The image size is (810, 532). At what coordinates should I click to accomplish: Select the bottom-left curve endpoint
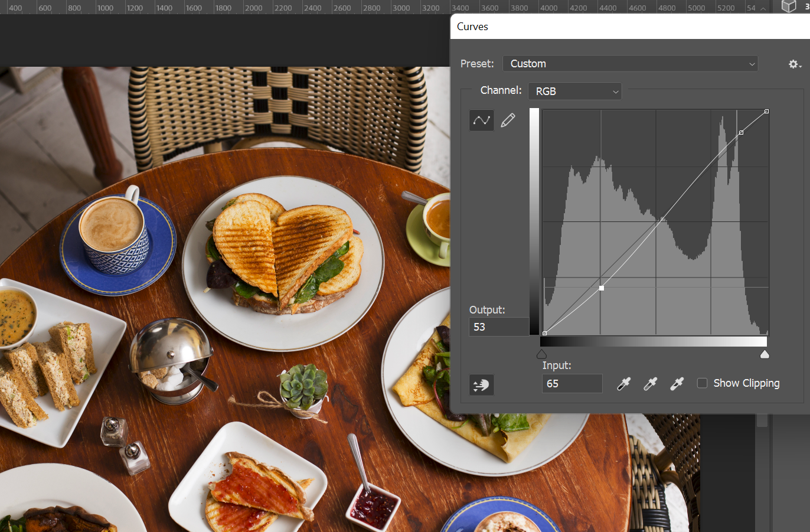pos(544,334)
